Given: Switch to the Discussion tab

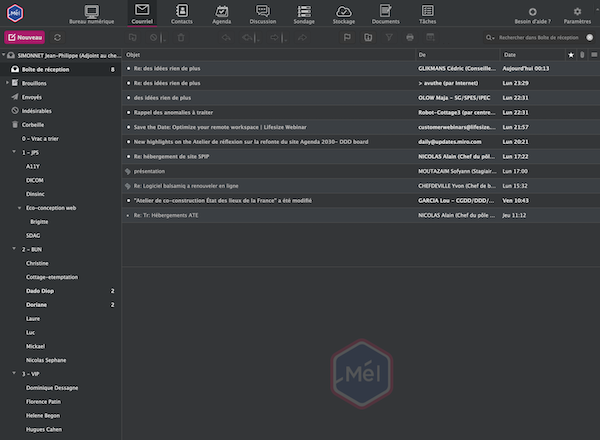Looking at the screenshot, I should (x=262, y=14).
